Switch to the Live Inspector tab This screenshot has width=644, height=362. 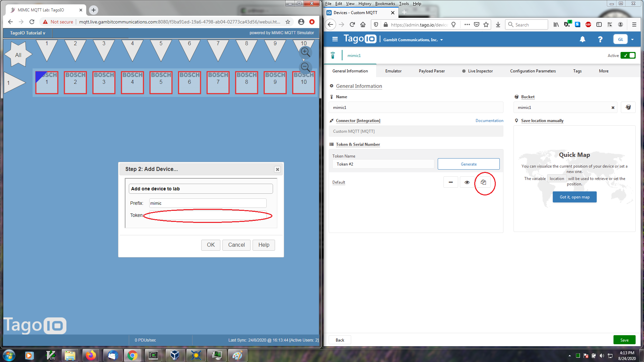(477, 71)
